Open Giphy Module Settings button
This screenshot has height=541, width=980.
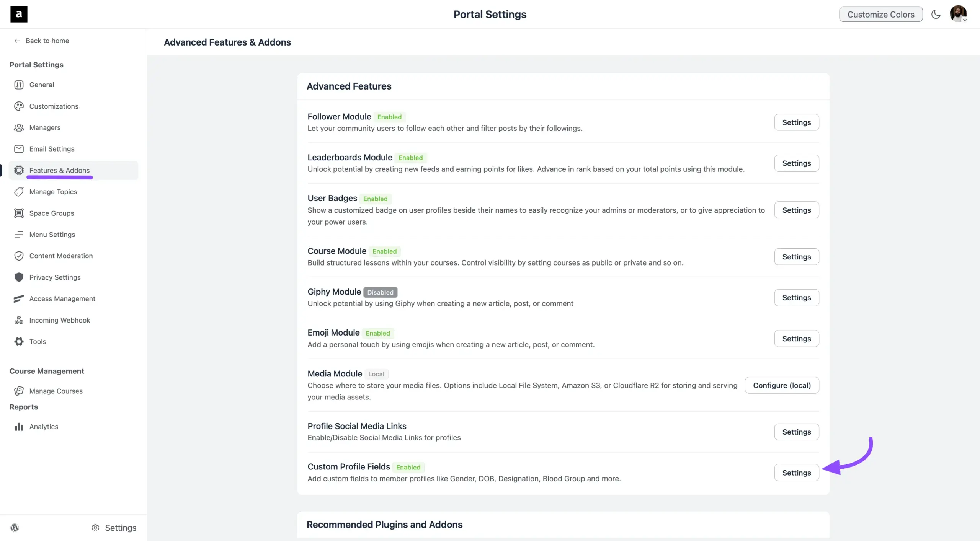[796, 298]
